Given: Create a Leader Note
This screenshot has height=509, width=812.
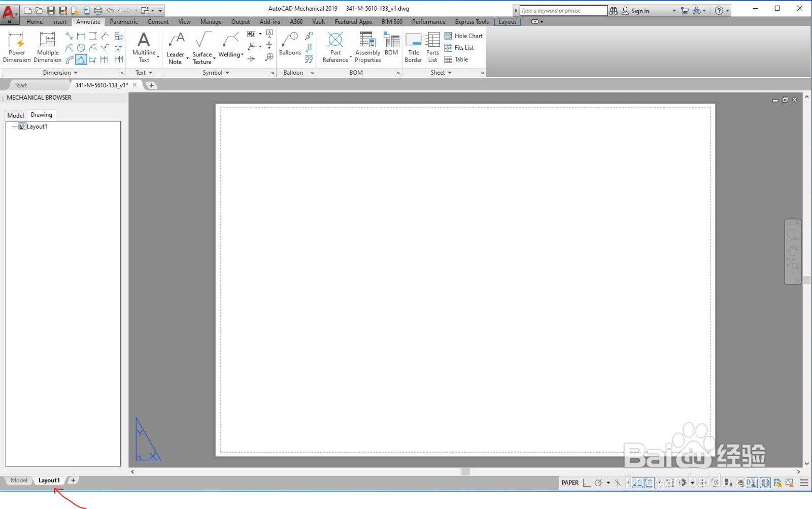Looking at the screenshot, I should (176, 48).
